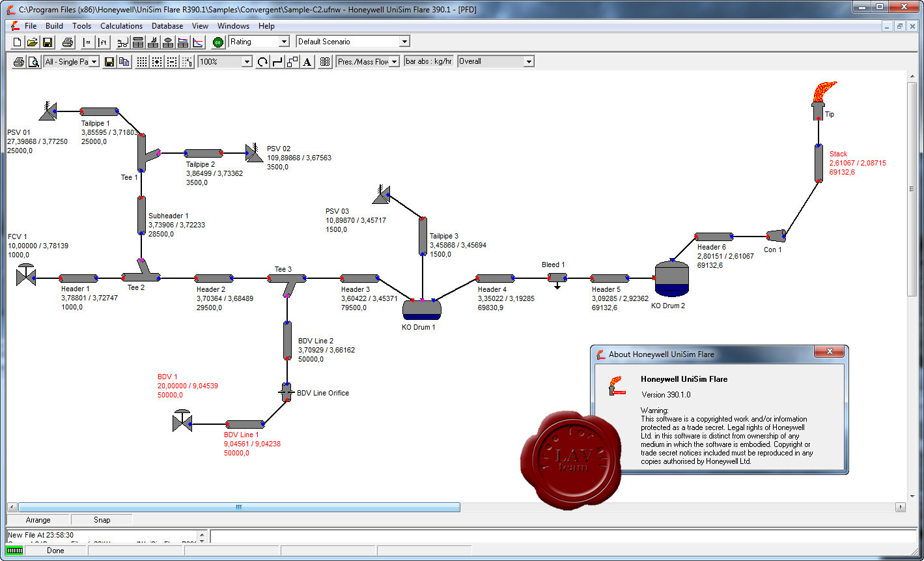
Task: Close the About Honeywell UniSim Flare dialog
Action: [830, 352]
